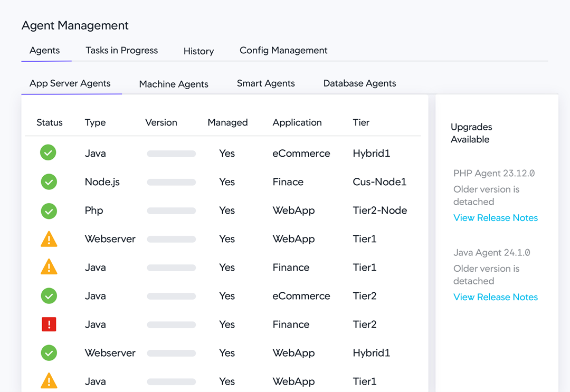Image resolution: width=570 pixels, height=392 pixels.
Task: Click red error icon on Java Finance Tier2
Action: [49, 324]
